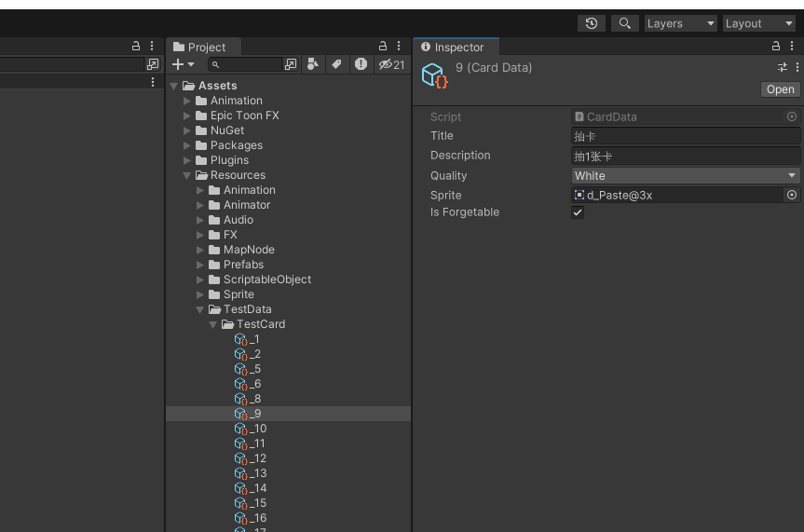Screen dimensions: 804x532
Task: Expand the Epic Toon FX folder
Action: coord(187,116)
